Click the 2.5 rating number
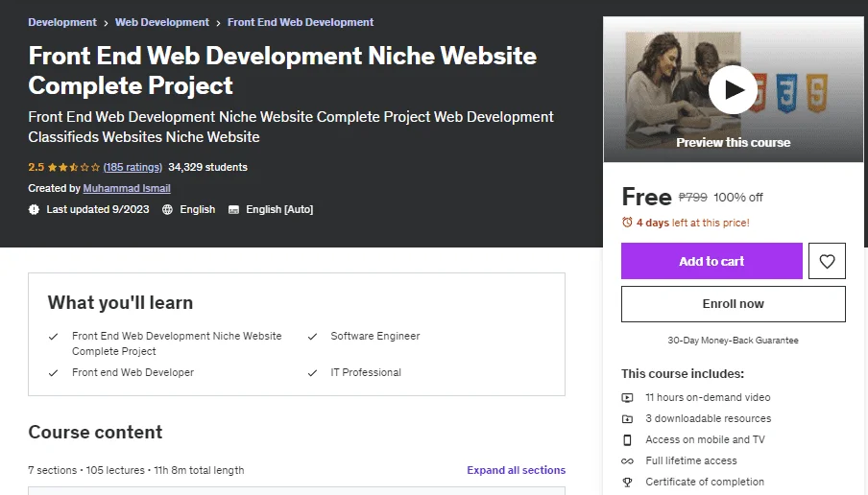This screenshot has width=868, height=495. click(x=36, y=167)
